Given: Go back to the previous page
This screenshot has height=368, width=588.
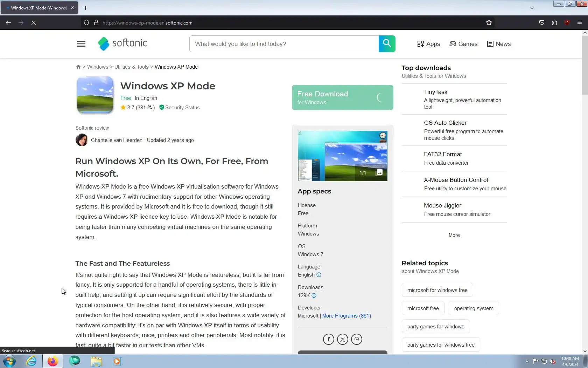Looking at the screenshot, I should [8, 23].
